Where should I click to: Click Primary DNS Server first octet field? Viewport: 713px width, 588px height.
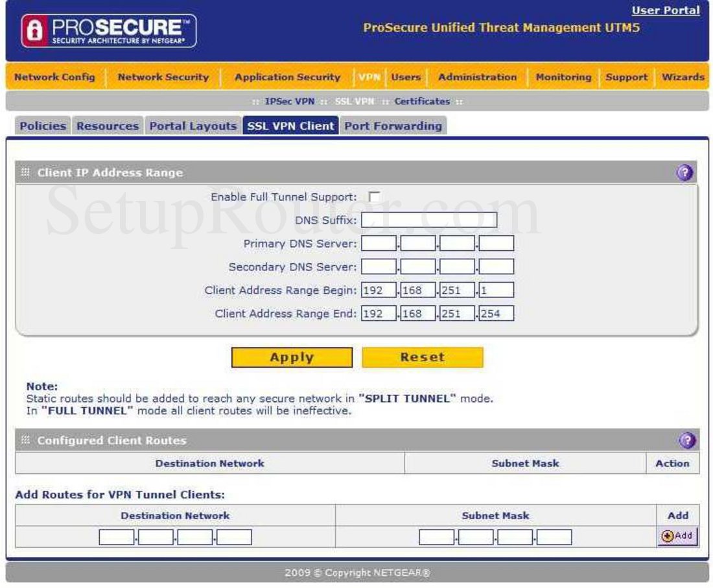coord(379,243)
